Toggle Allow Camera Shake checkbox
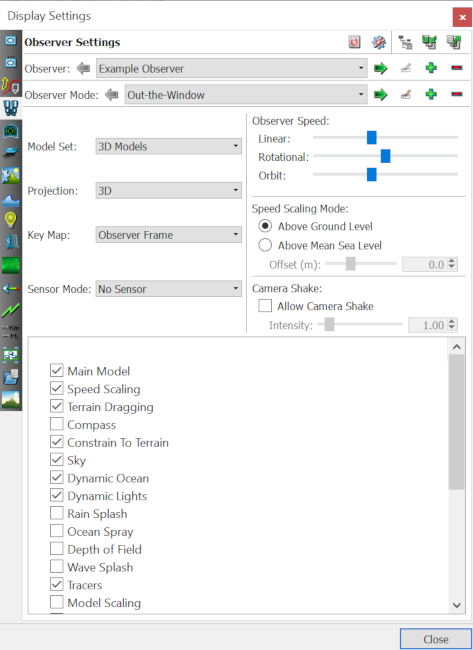473x650 pixels. click(265, 306)
